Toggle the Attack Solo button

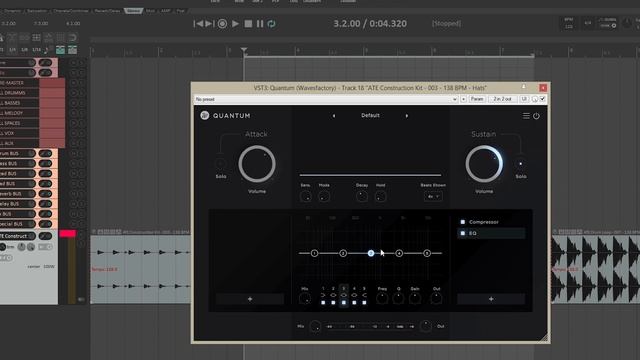[x=220, y=164]
